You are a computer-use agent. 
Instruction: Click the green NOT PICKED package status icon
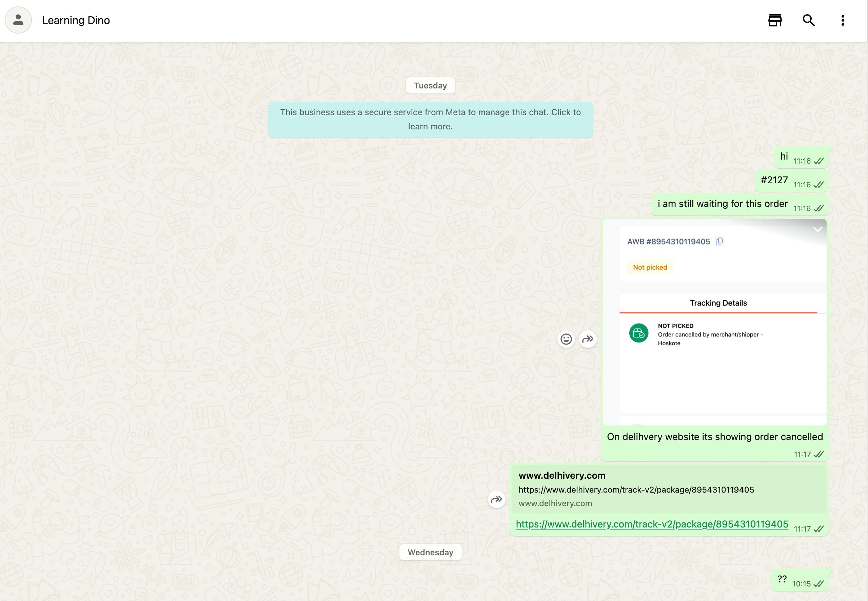pyautogui.click(x=639, y=333)
